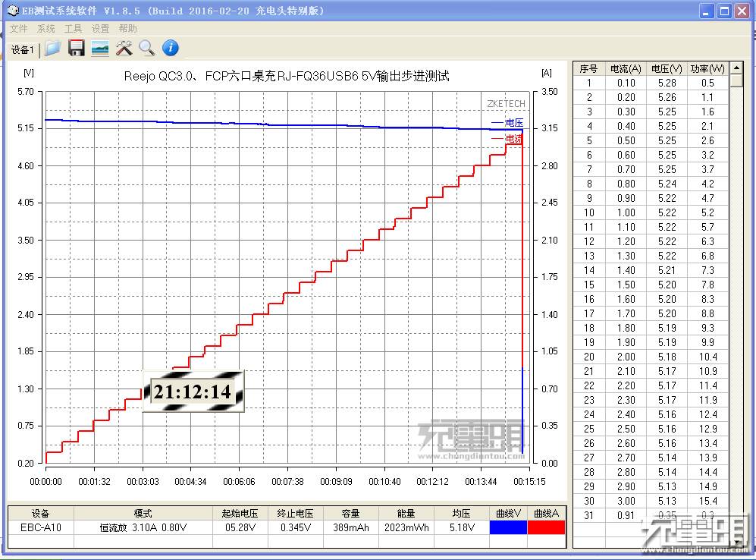
Task: Click the 389mAh capacity value
Action: point(350,527)
